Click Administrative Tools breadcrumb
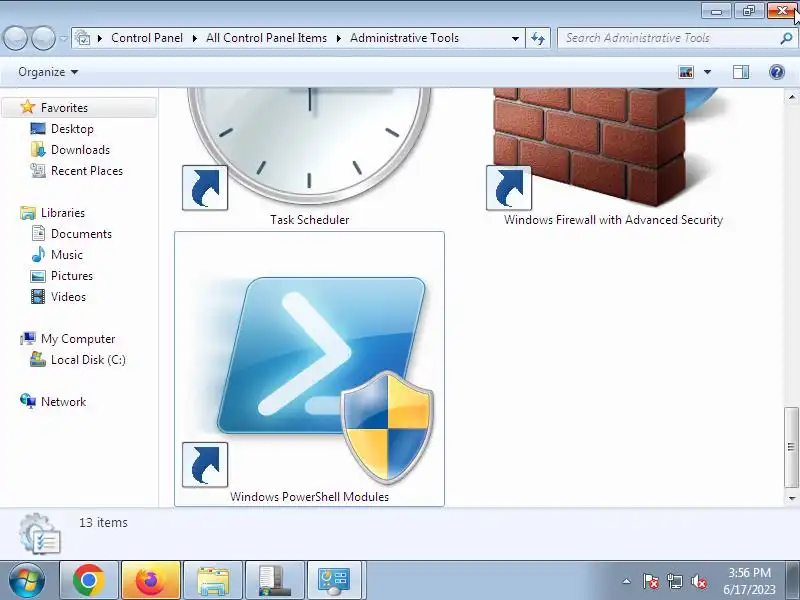The width and height of the screenshot is (800, 600). click(x=404, y=38)
